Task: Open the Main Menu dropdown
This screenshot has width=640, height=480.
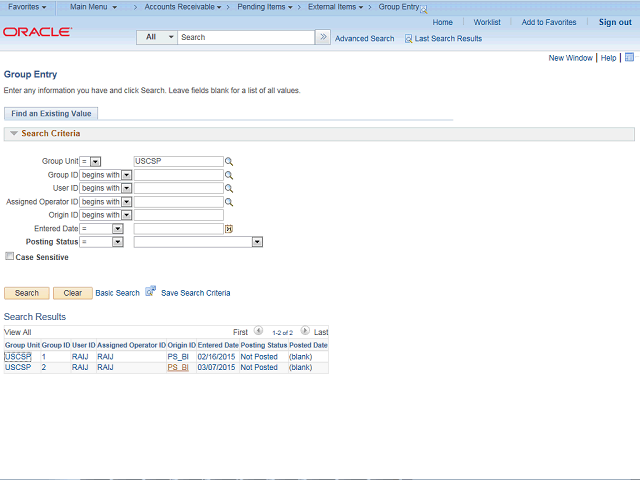Action: 93,7
